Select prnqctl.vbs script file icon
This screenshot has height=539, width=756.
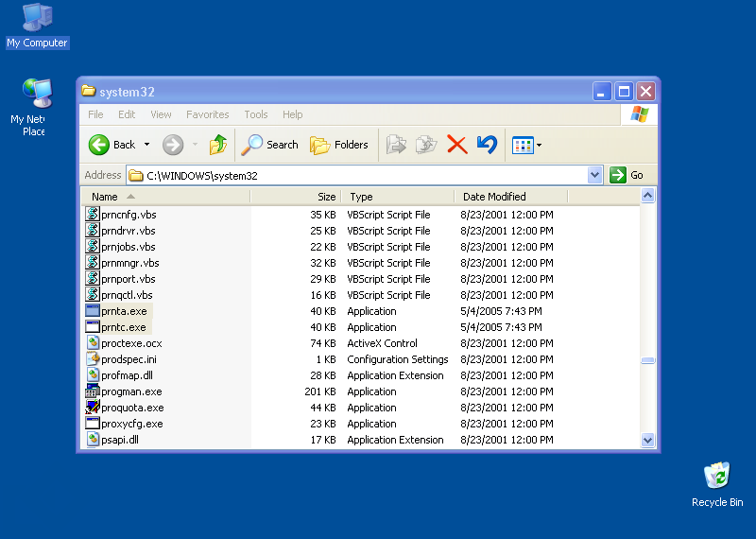tap(92, 294)
